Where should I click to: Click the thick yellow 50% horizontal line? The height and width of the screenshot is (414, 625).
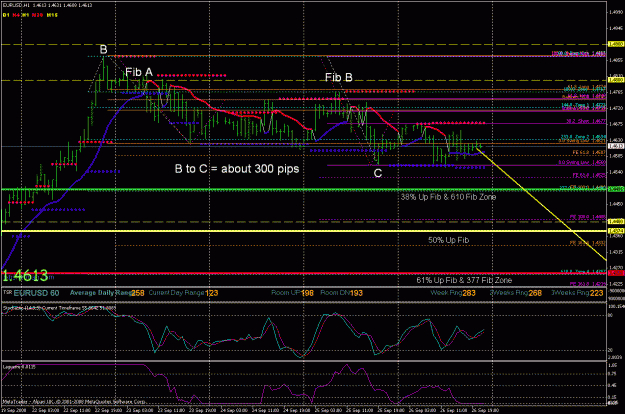point(303,231)
